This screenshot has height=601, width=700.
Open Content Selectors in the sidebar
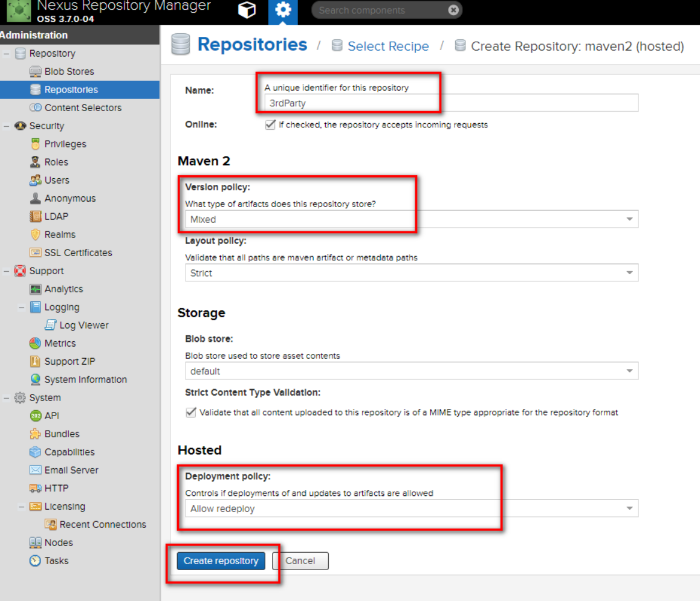(x=83, y=108)
